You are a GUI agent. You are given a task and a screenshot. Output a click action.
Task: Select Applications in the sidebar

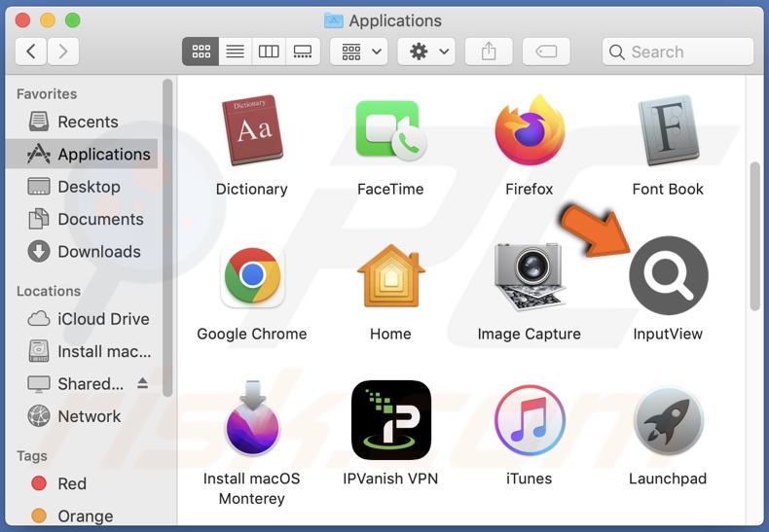(x=84, y=154)
